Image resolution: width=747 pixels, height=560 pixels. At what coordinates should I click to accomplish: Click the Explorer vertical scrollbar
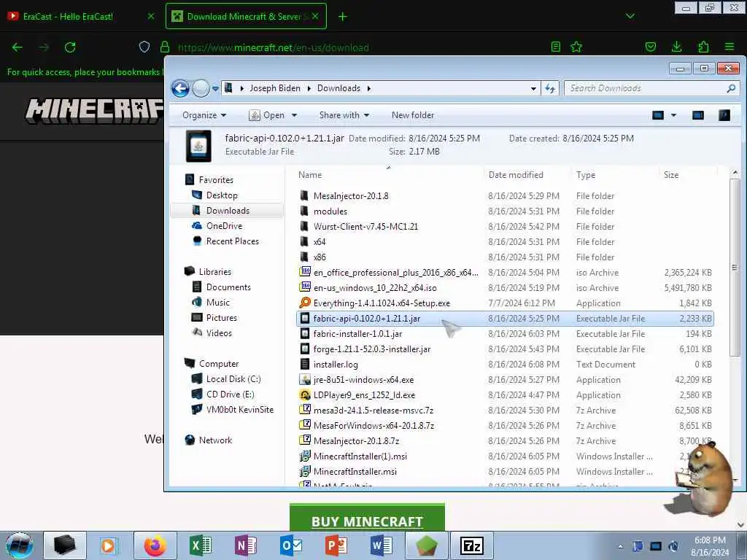pyautogui.click(x=735, y=267)
